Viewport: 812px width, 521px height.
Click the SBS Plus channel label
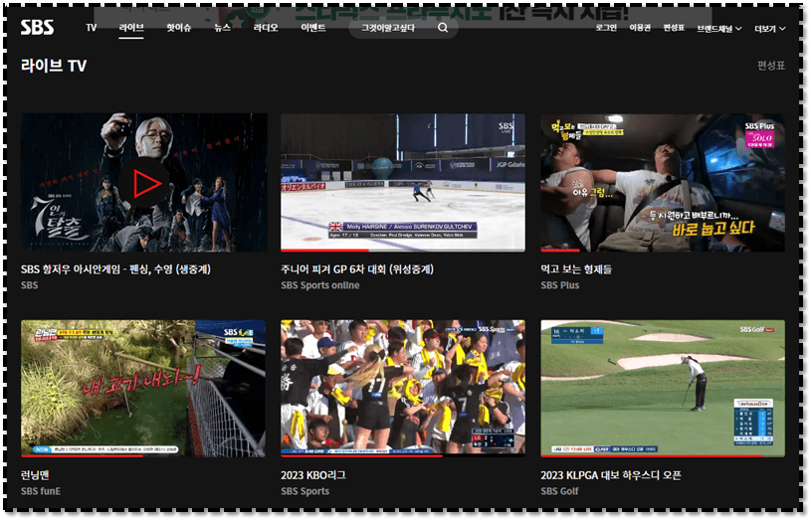click(560, 285)
